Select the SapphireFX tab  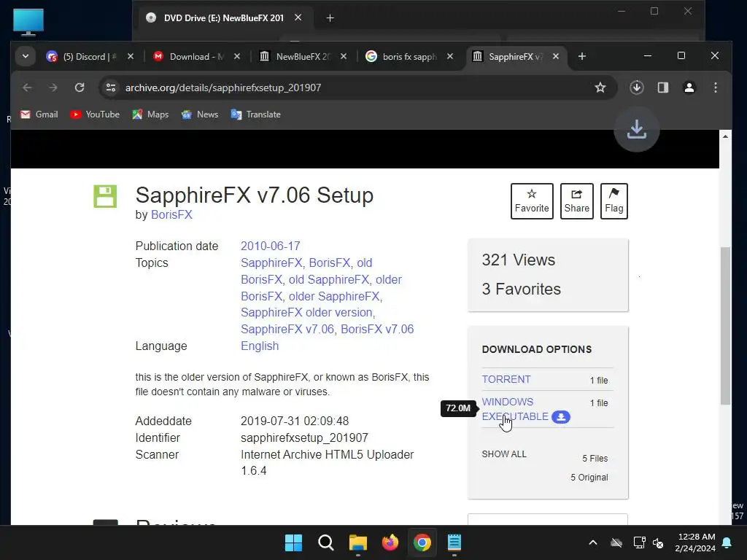[508, 57]
